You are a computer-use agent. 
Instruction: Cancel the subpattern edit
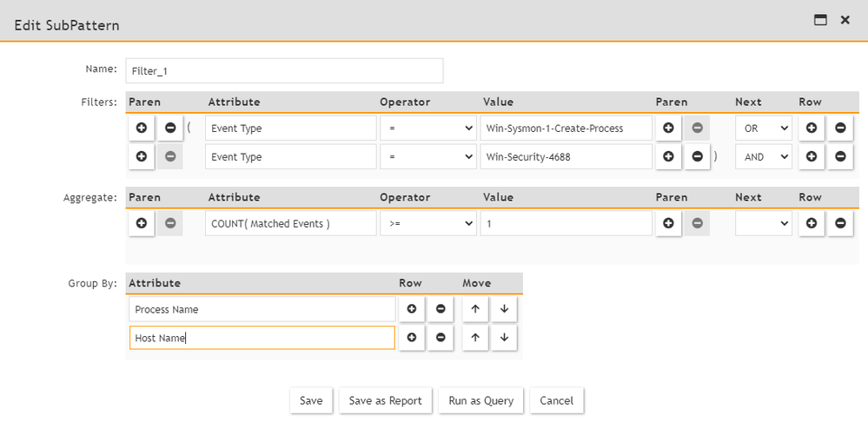[556, 400]
